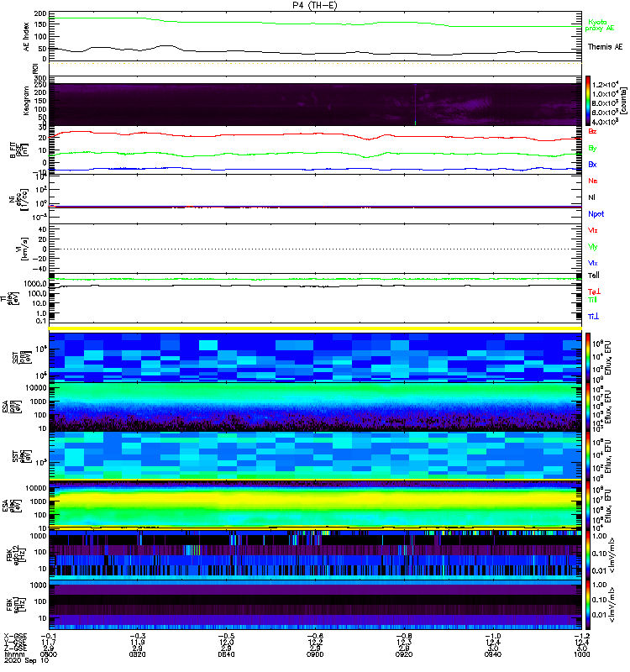Click the red Bz magnetic field curve
The image size is (630, 672).
[315, 134]
